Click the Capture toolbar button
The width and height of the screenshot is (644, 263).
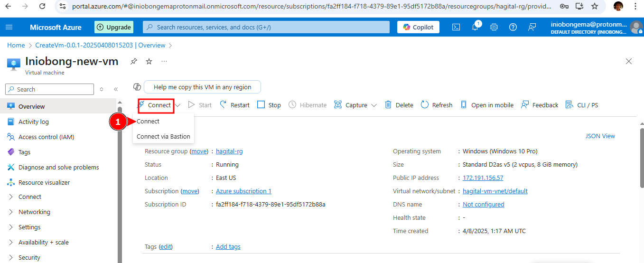pyautogui.click(x=351, y=105)
